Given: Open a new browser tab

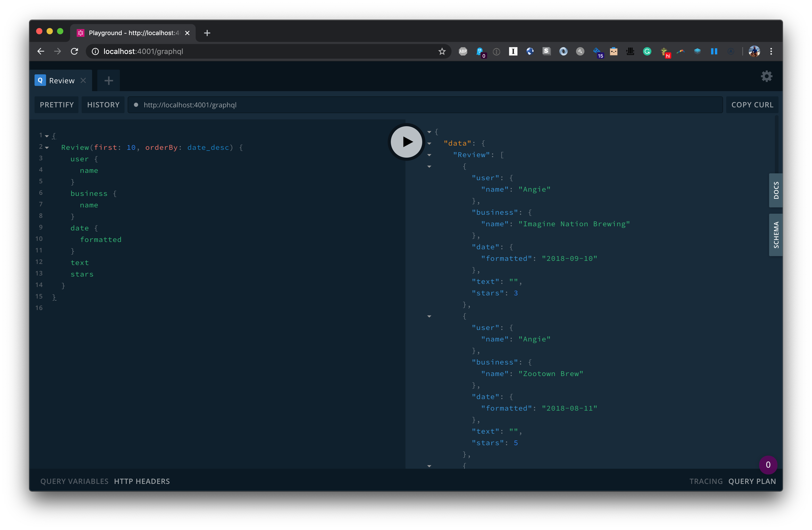Looking at the screenshot, I should point(207,33).
